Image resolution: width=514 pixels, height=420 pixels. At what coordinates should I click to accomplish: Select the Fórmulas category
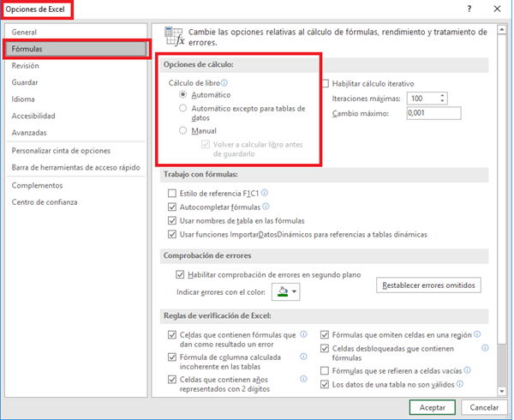coord(76,49)
